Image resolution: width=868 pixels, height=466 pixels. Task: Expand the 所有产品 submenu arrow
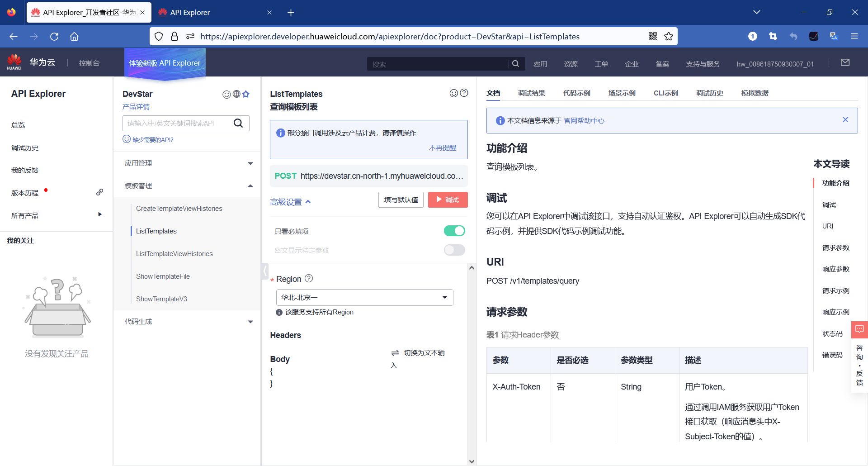click(100, 214)
